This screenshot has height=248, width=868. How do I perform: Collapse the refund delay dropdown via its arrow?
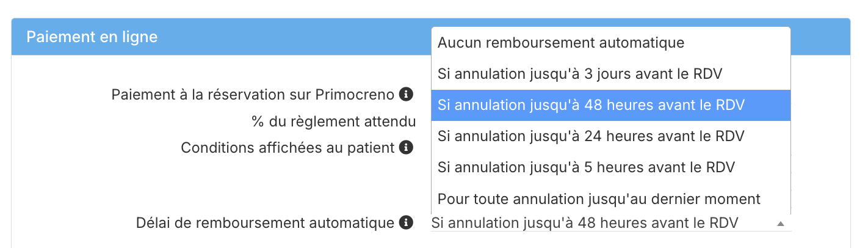[780, 224]
